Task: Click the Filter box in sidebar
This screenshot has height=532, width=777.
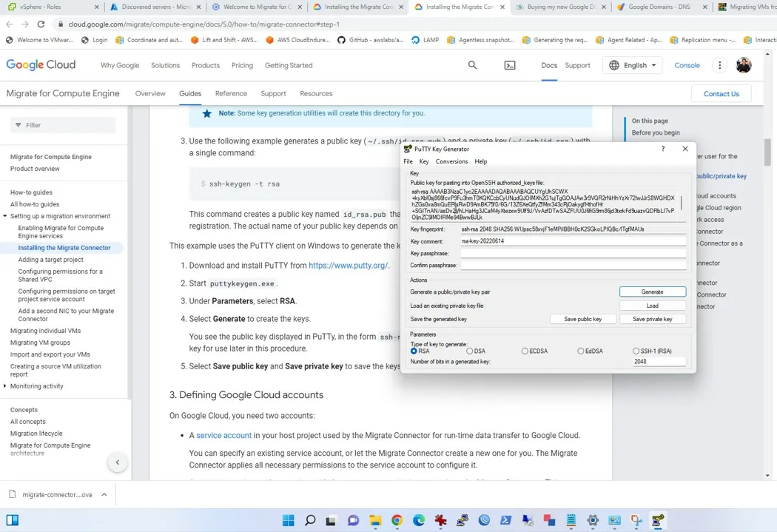Action: (x=63, y=125)
